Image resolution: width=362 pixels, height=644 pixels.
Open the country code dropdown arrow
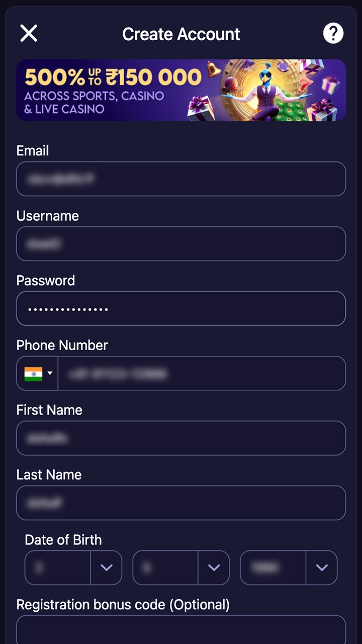[50, 373]
